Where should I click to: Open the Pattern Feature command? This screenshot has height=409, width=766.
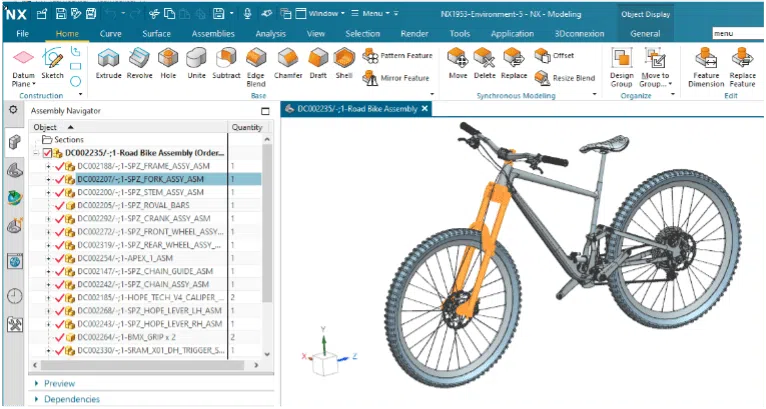click(x=397, y=56)
